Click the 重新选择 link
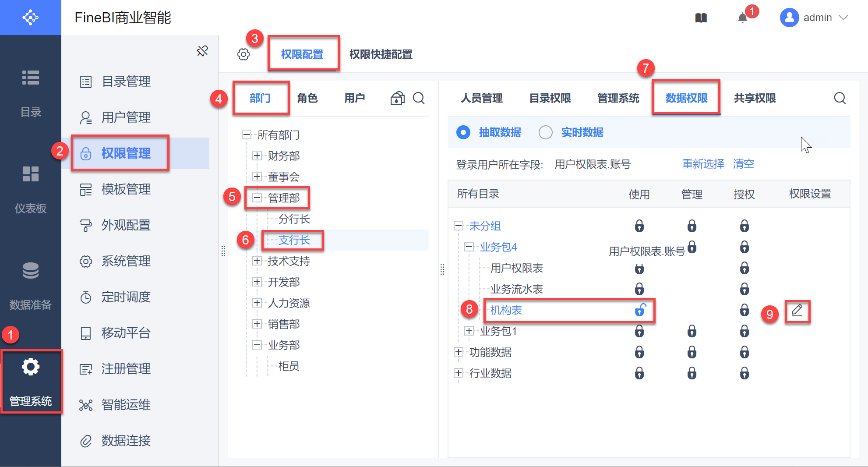 pyautogui.click(x=703, y=164)
